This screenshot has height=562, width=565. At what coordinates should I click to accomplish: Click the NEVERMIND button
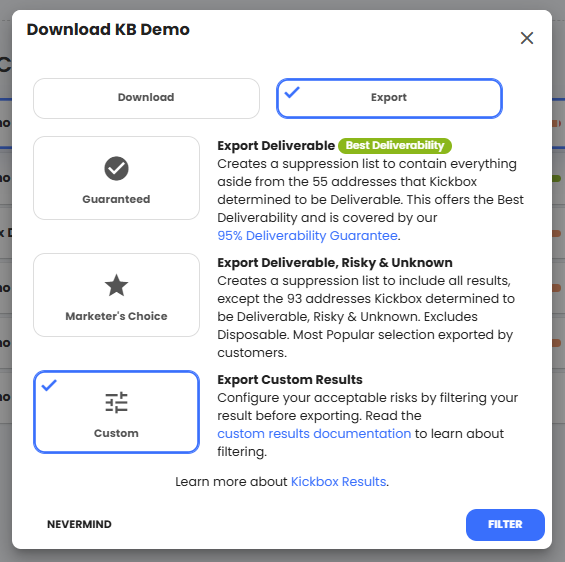[79, 524]
